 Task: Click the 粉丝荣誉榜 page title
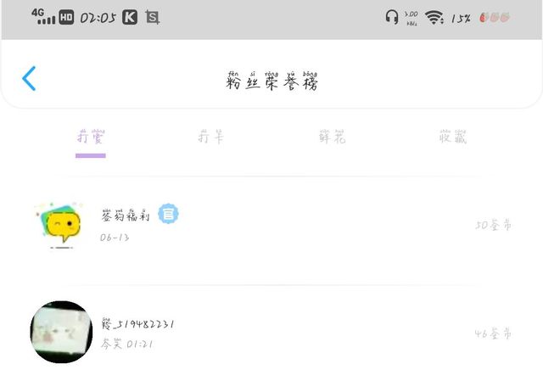(271, 81)
